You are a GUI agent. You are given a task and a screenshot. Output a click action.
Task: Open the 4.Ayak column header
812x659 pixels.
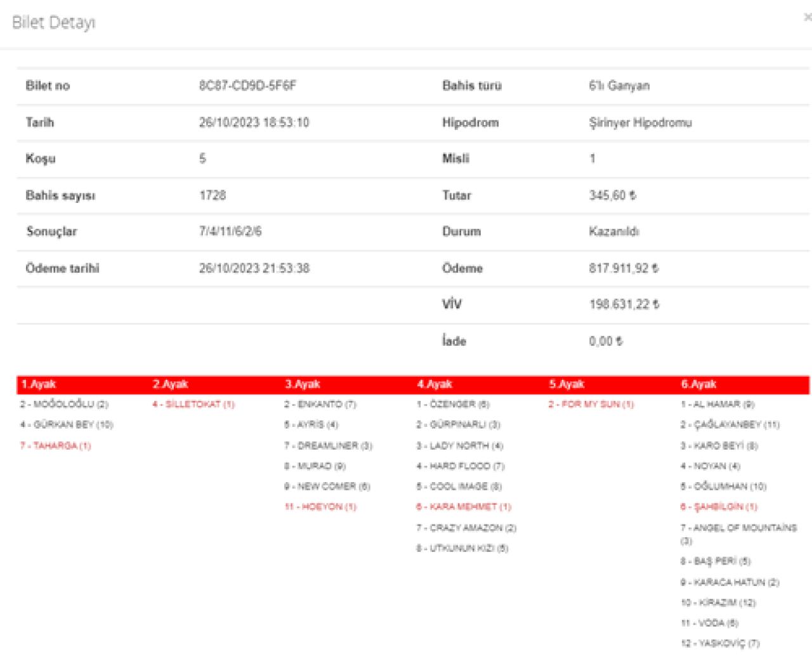click(x=435, y=384)
